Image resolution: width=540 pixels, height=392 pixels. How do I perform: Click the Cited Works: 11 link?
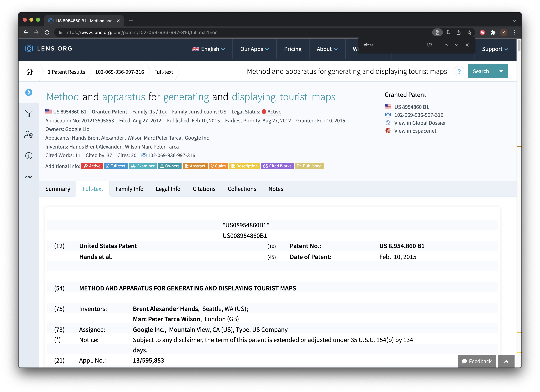63,155
